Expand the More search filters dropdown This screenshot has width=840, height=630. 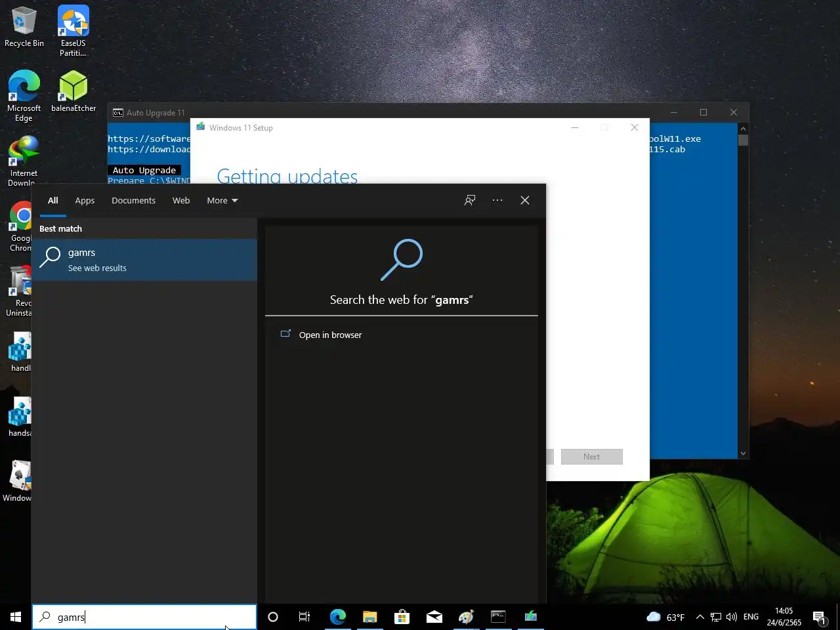click(222, 200)
